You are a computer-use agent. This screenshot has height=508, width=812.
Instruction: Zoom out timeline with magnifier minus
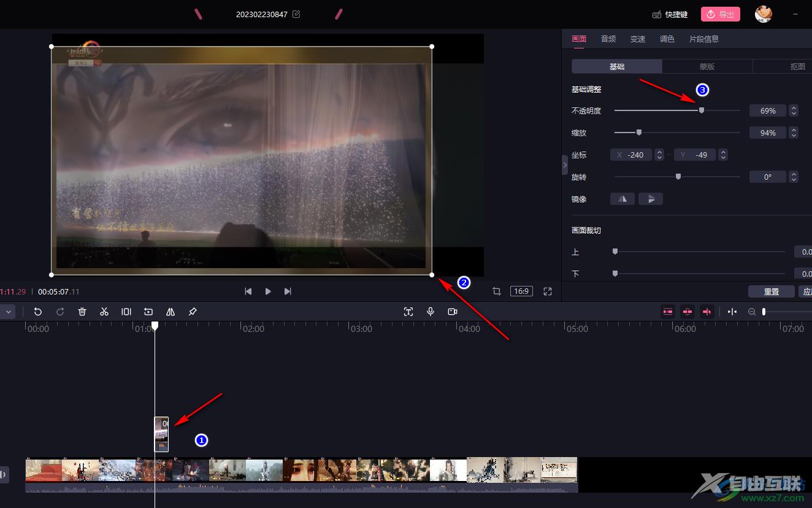[x=752, y=312]
